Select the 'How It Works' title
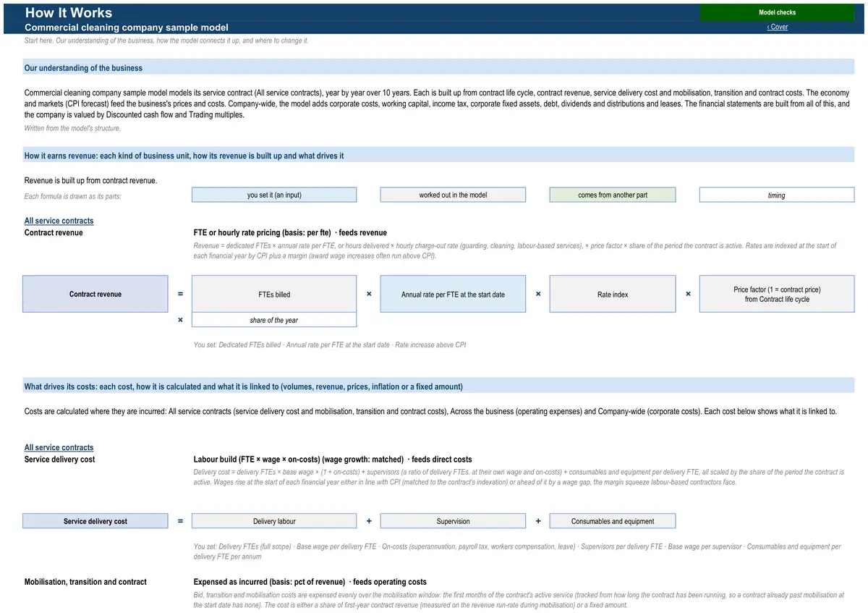The width and height of the screenshot is (868, 613). [x=69, y=12]
